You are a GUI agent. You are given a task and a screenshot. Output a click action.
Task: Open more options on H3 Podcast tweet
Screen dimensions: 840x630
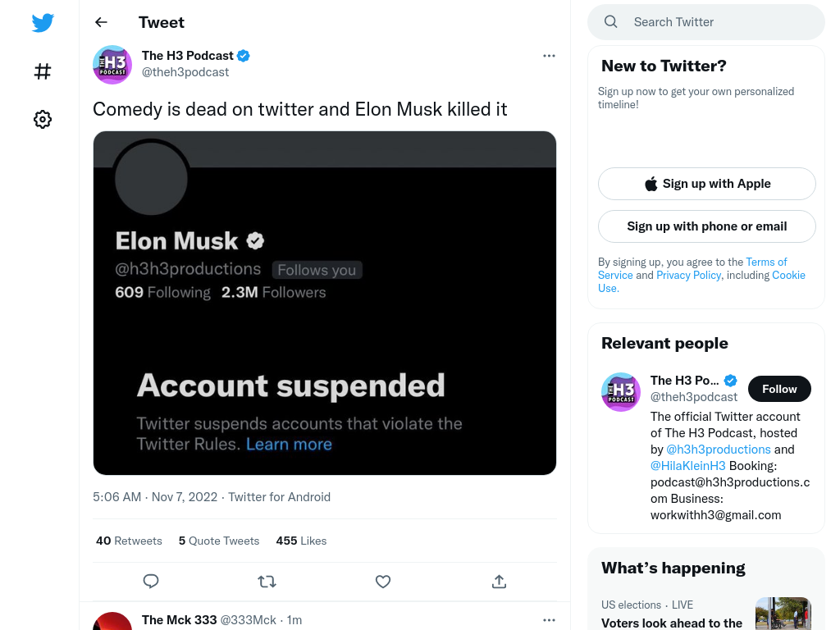(x=549, y=56)
